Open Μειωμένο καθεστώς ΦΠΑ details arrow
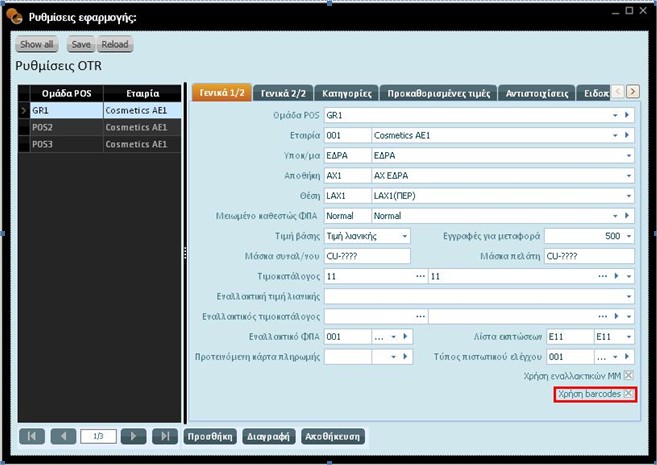Image resolution: width=657 pixels, height=465 pixels. tap(627, 215)
